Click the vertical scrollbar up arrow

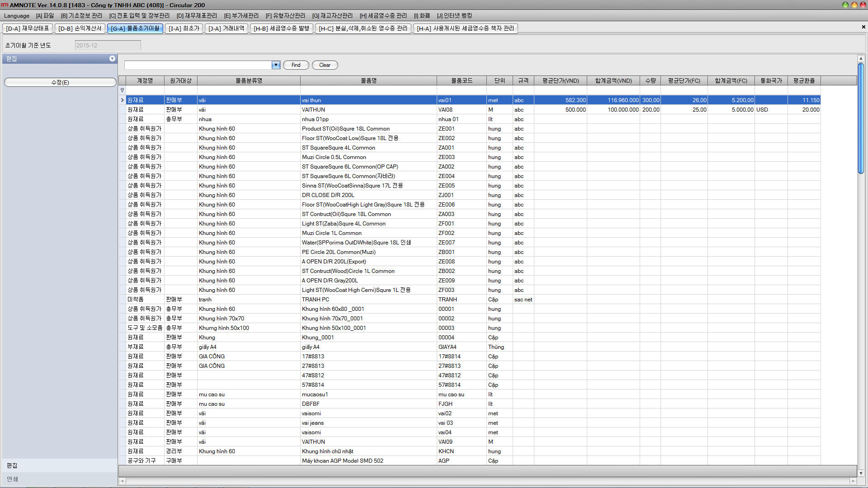pos(861,59)
